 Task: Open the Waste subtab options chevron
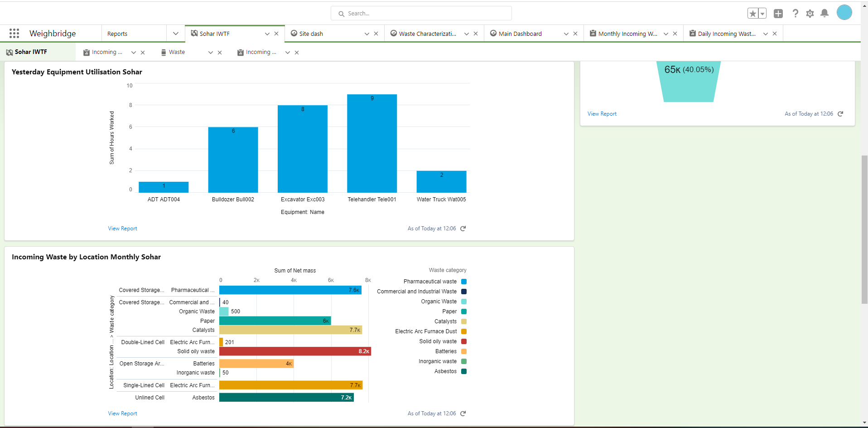(x=211, y=53)
